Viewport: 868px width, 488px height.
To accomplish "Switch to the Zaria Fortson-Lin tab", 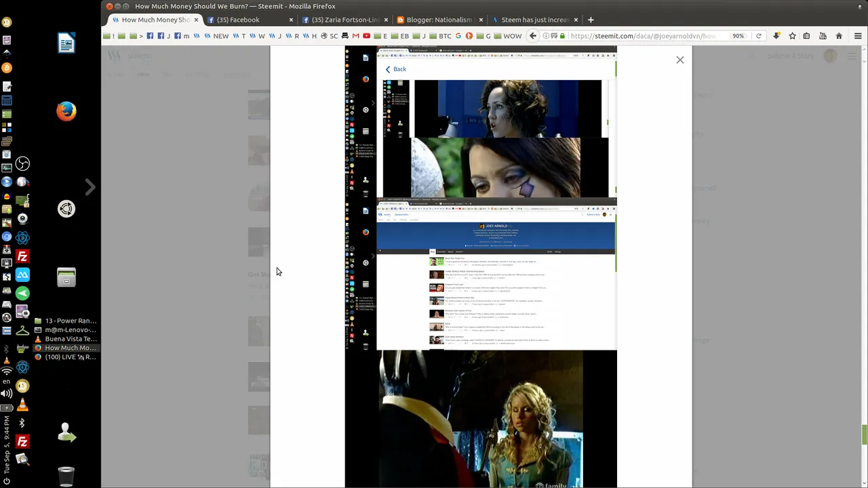I will pyautogui.click(x=346, y=20).
